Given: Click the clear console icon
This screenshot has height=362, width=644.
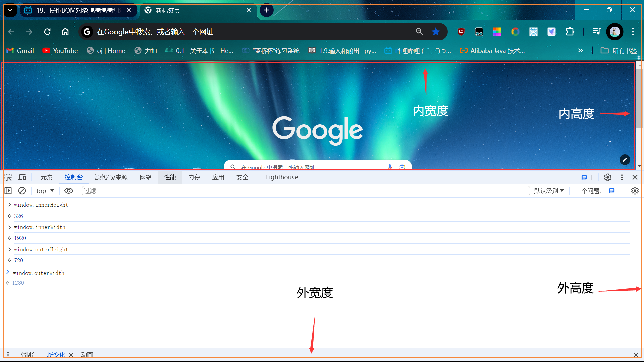Looking at the screenshot, I should [22, 191].
